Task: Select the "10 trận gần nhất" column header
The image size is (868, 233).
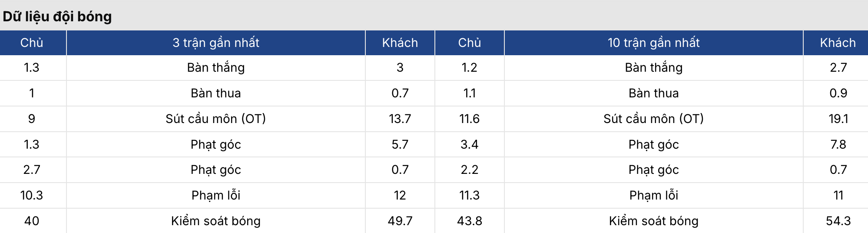Action: point(653,43)
